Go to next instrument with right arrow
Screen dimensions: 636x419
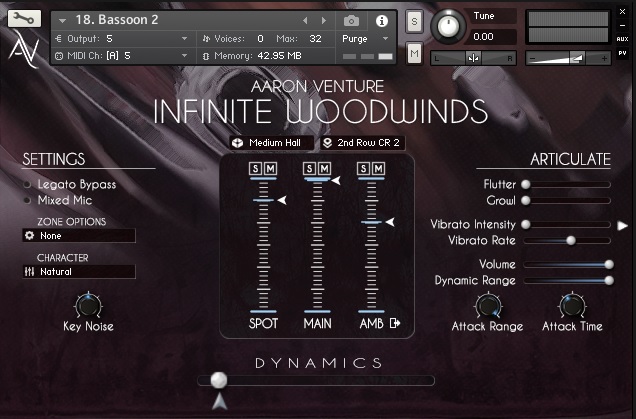click(324, 20)
